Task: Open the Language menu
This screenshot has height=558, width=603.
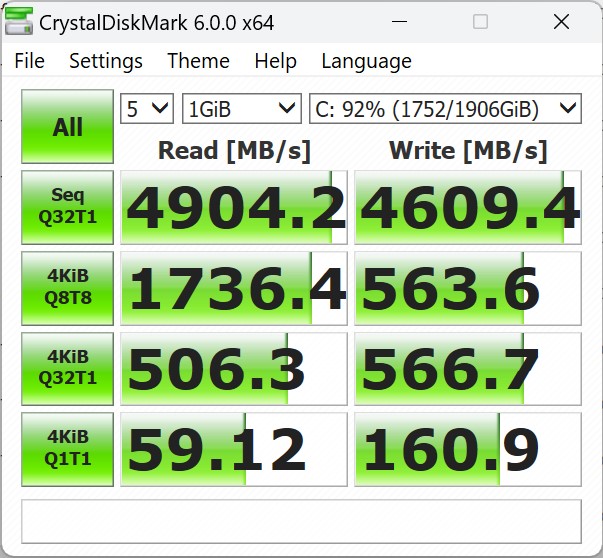Action: point(366,61)
